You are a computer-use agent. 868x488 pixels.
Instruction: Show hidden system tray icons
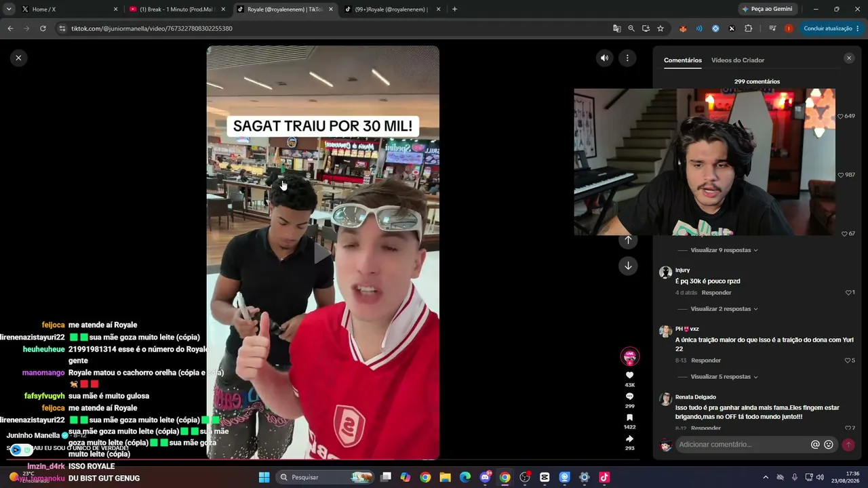766,477
